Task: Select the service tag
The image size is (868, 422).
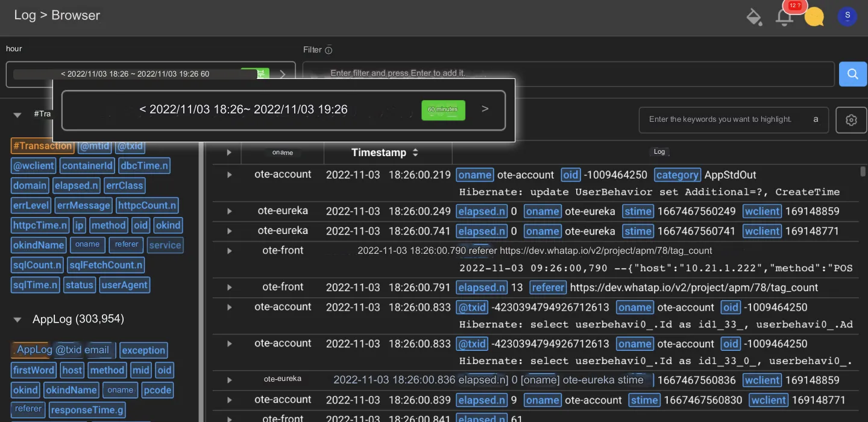Action: [x=165, y=245]
